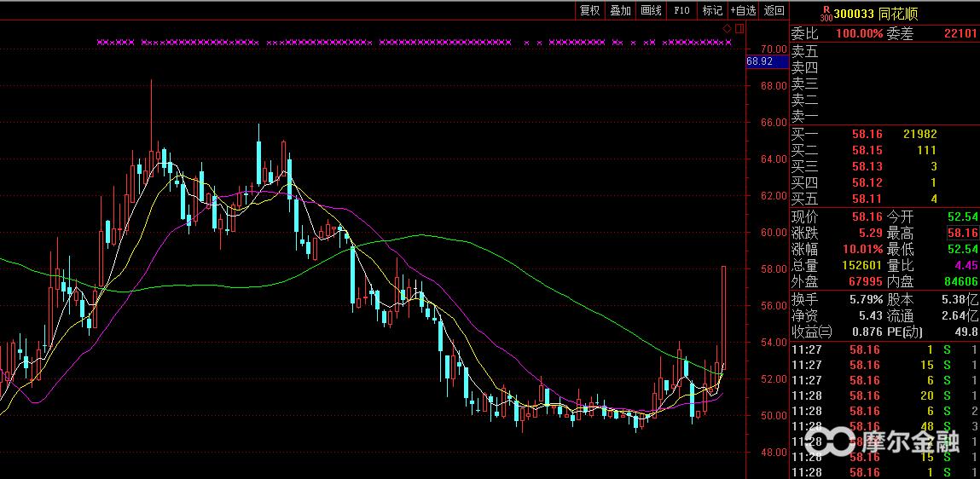The height and width of the screenshot is (479, 980).
Task: Click the 返回 back button
Action: [774, 10]
